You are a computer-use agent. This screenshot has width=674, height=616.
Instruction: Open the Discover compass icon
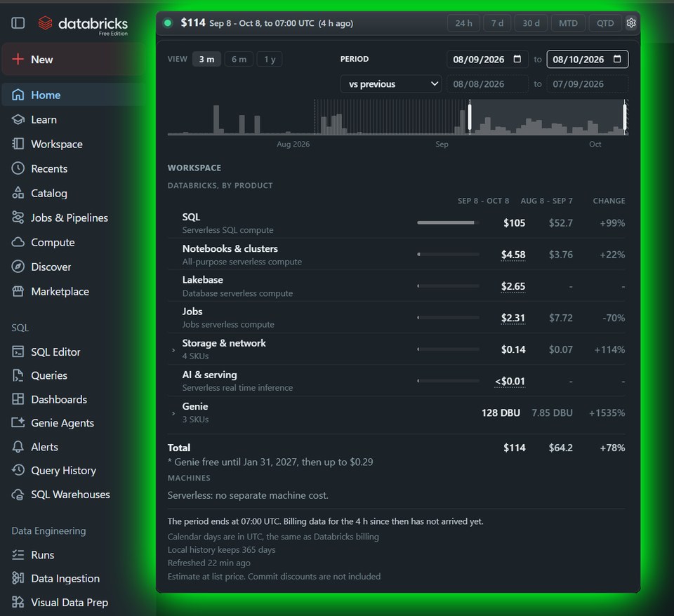[18, 267]
